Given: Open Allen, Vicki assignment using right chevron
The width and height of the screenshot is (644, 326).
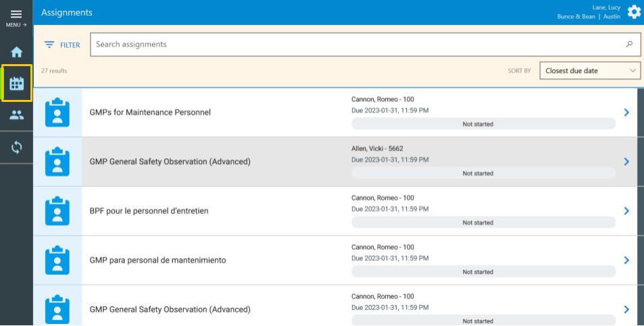Looking at the screenshot, I should pos(626,162).
